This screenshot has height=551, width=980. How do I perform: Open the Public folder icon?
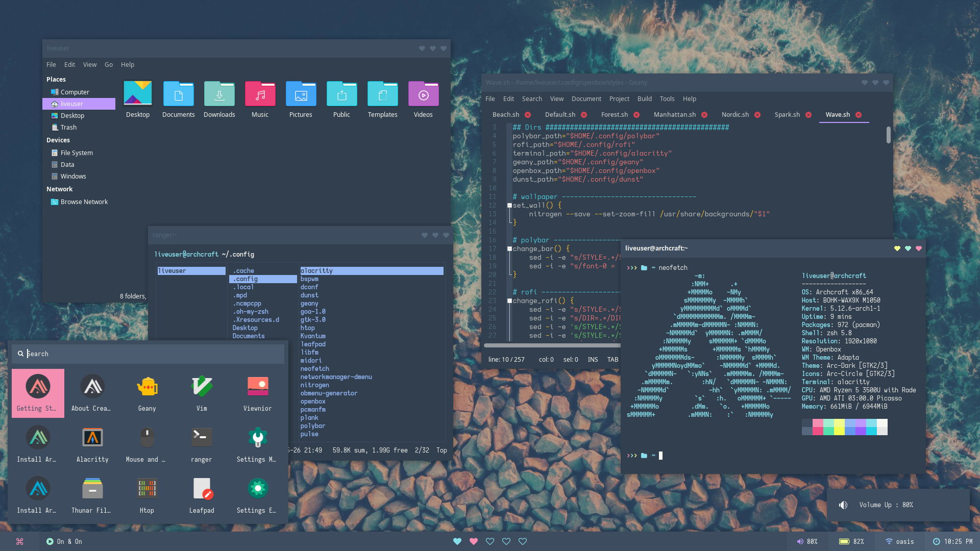pos(341,94)
